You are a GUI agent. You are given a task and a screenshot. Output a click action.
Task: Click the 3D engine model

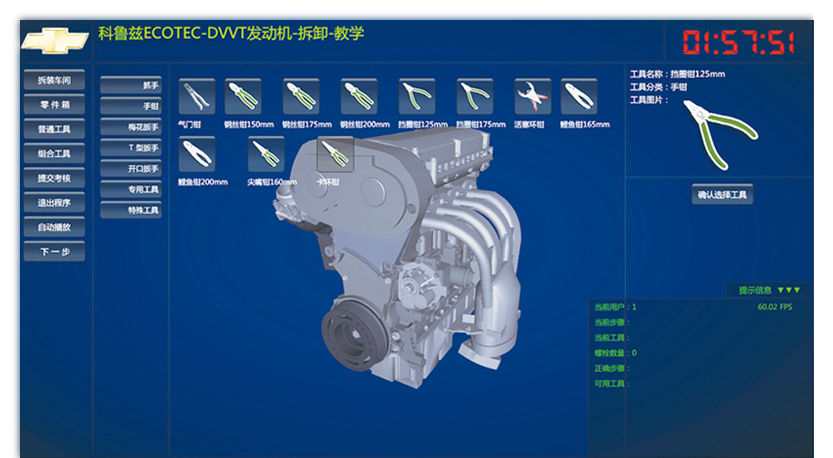tap(398, 258)
